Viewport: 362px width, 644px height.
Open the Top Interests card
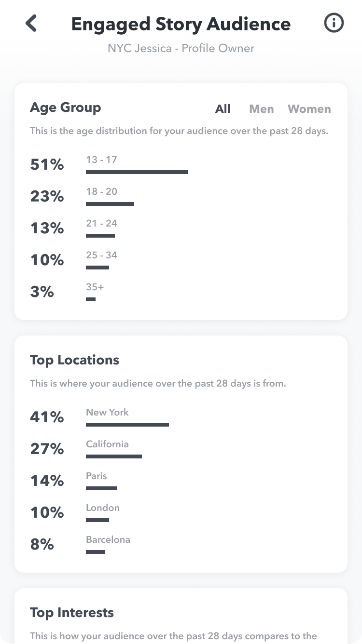[181, 616]
